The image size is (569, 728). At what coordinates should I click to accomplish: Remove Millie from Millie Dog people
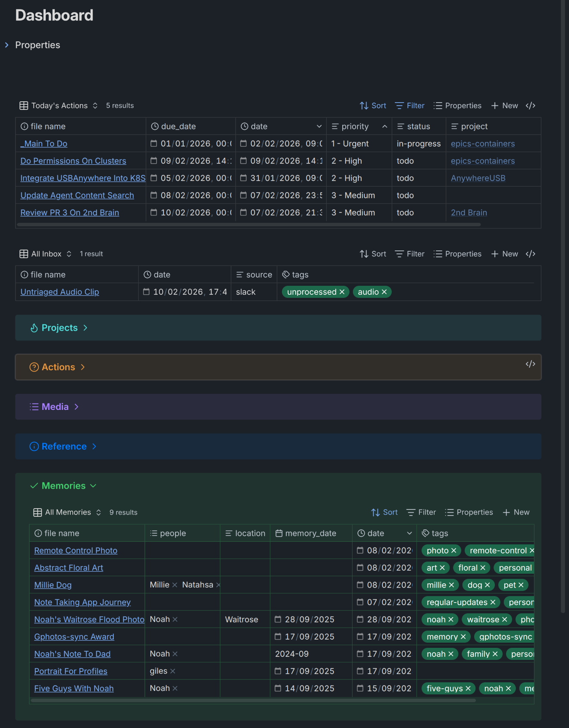coord(175,585)
